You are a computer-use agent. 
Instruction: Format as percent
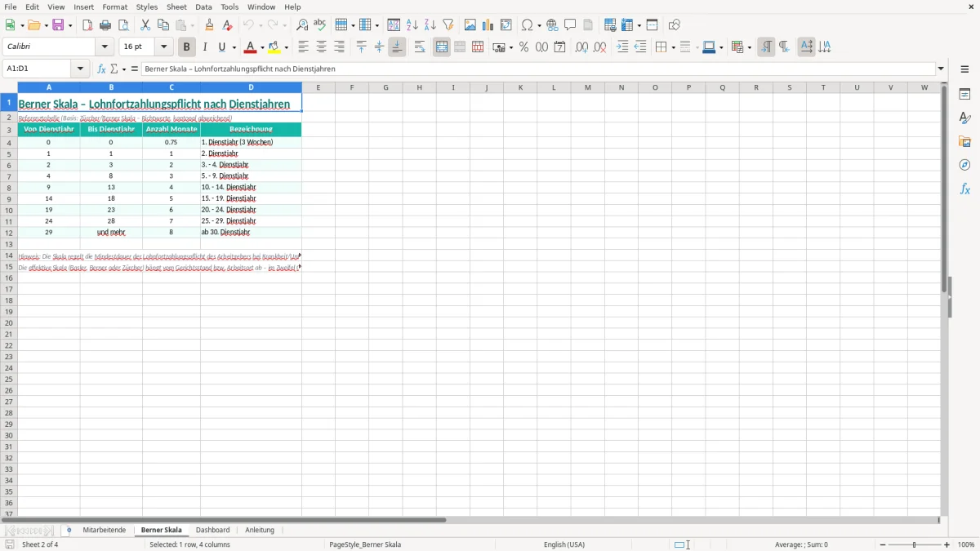tap(524, 47)
